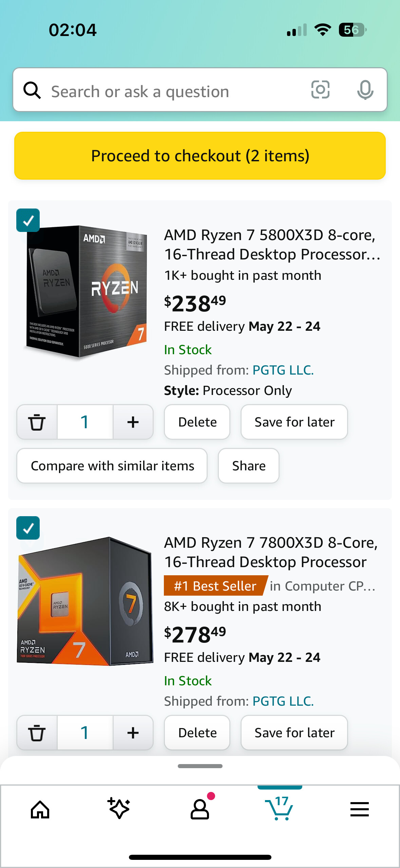The height and width of the screenshot is (868, 400).
Task: Open the hamburger menu tab
Action: pyautogui.click(x=359, y=809)
